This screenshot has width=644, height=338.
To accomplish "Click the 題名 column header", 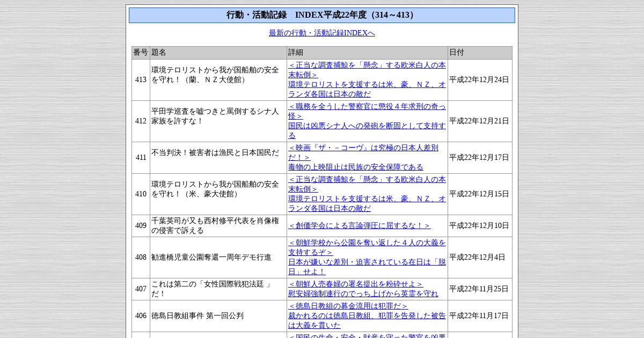I will click(x=218, y=53).
